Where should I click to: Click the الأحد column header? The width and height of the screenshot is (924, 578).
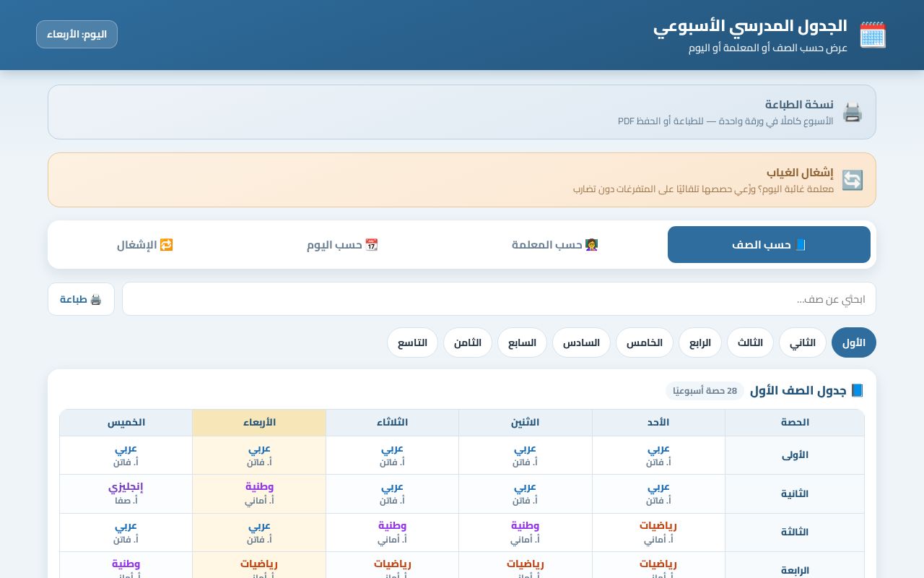click(x=658, y=423)
